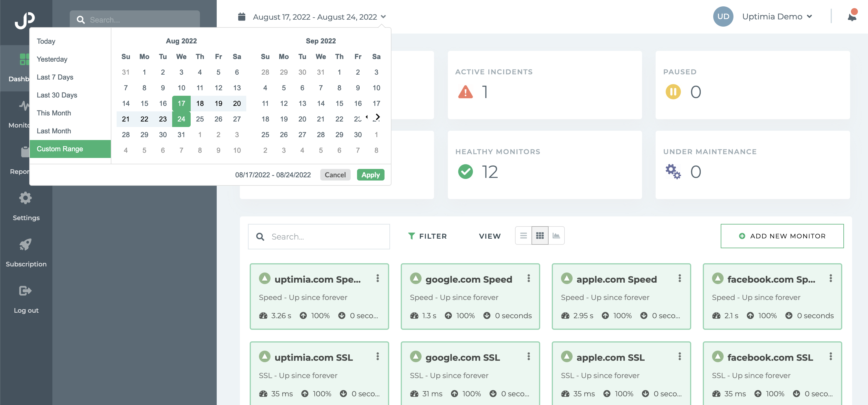Select August 10 in calendar
The height and width of the screenshot is (405, 868).
pyautogui.click(x=181, y=88)
